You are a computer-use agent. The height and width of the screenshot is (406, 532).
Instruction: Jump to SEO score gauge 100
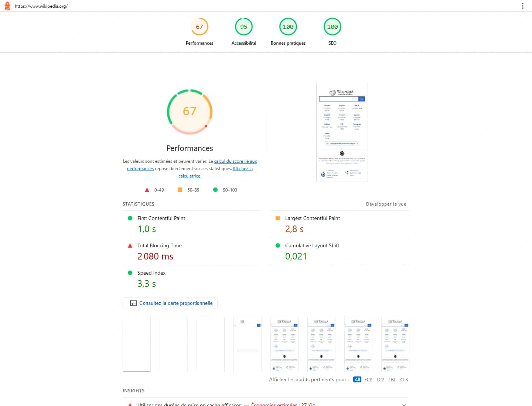point(332,27)
